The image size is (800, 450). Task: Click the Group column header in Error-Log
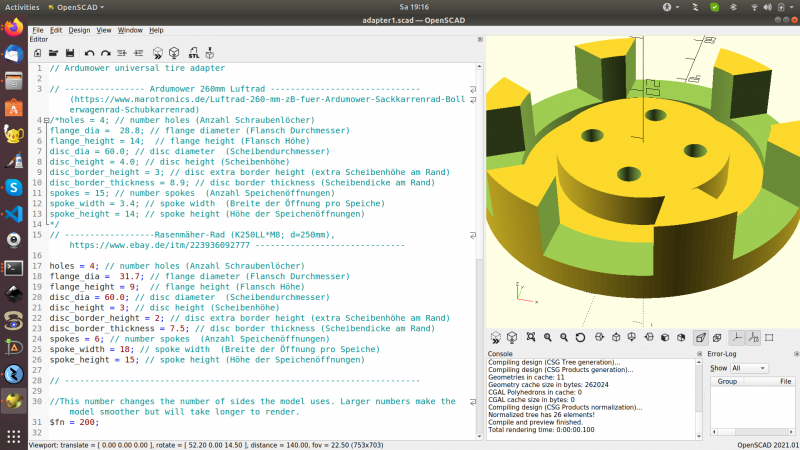727,381
